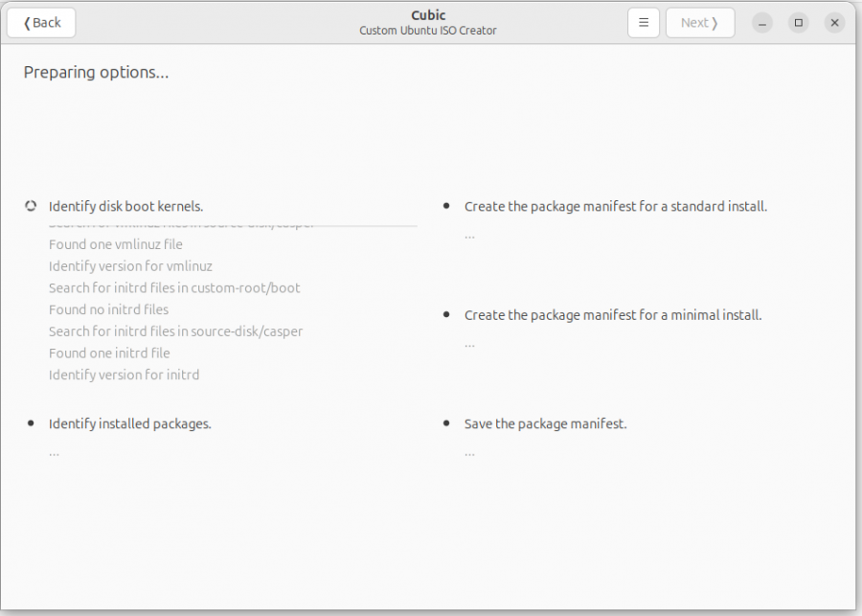Click the Cubic title in header bar
The height and width of the screenshot is (616, 862).
point(428,15)
